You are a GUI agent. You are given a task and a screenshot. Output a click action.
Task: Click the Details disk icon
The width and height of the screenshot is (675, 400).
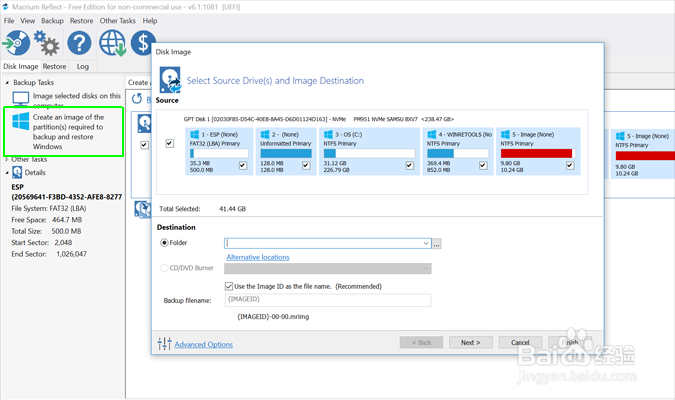[17, 172]
